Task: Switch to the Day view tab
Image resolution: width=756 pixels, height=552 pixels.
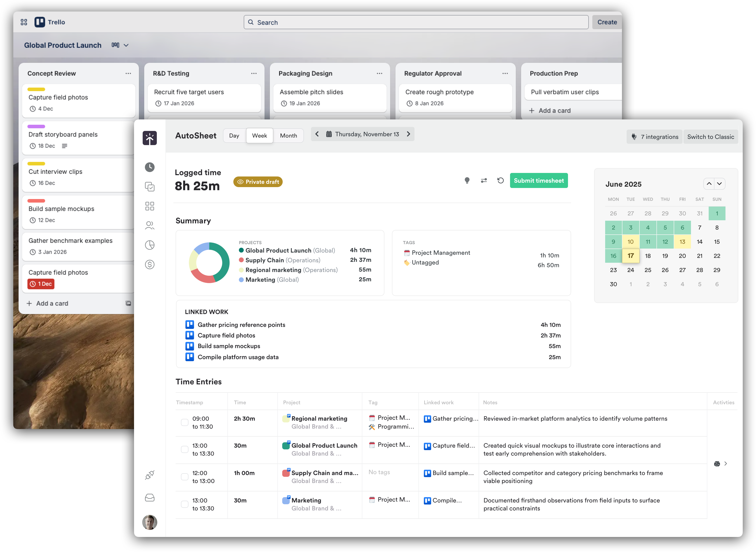Action: (x=234, y=136)
